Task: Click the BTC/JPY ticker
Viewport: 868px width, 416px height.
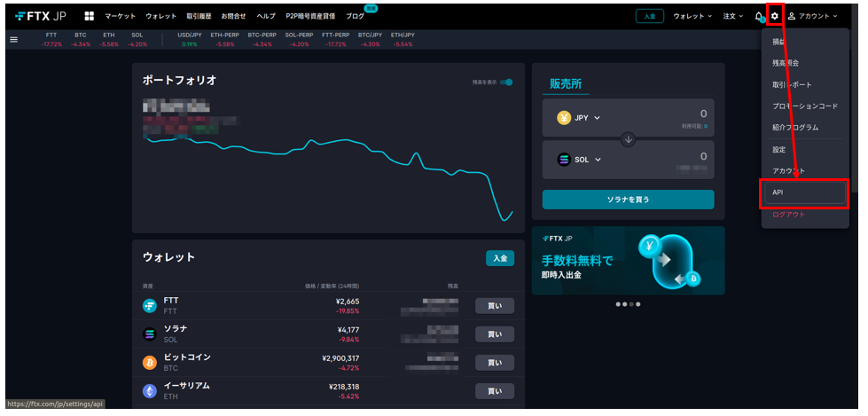Action: click(x=371, y=39)
